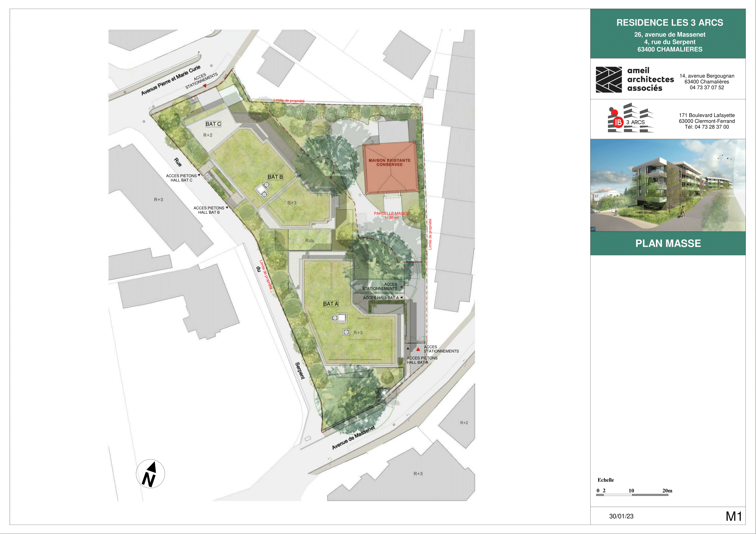Click the RESIDENCE LES 3 ARCS heading
This screenshot has height=534, width=756.
pos(669,23)
